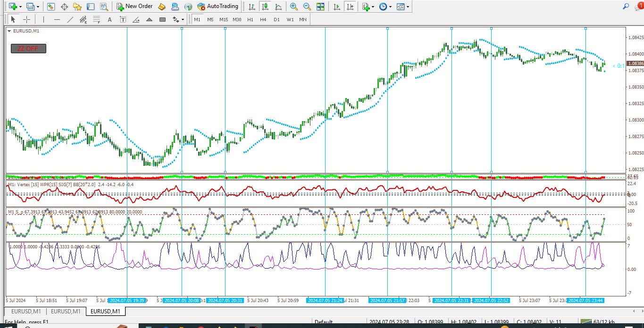Zoom out of the chart
Image resolution: width=644 pixels, height=328 pixels.
click(307, 7)
